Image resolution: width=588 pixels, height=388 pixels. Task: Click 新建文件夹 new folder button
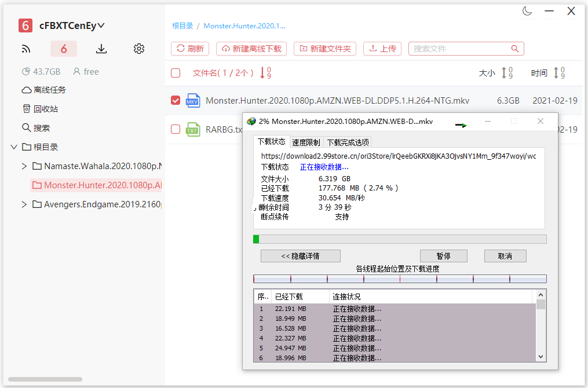(x=325, y=49)
